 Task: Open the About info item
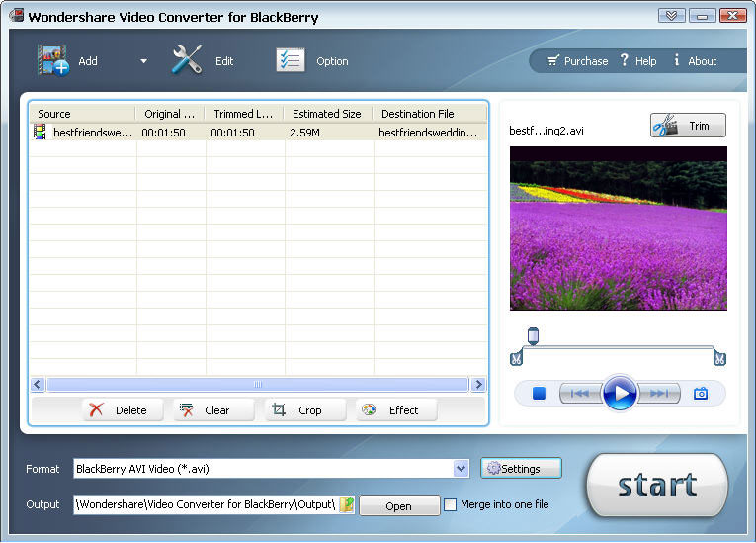click(696, 61)
